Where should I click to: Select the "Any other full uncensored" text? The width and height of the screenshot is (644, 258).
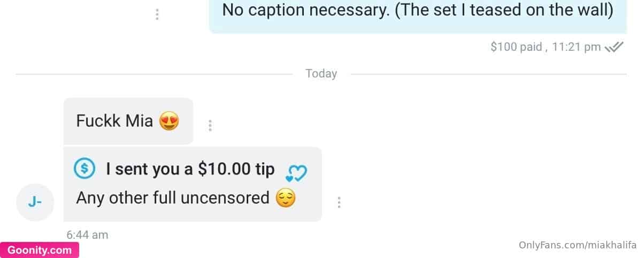click(x=173, y=198)
